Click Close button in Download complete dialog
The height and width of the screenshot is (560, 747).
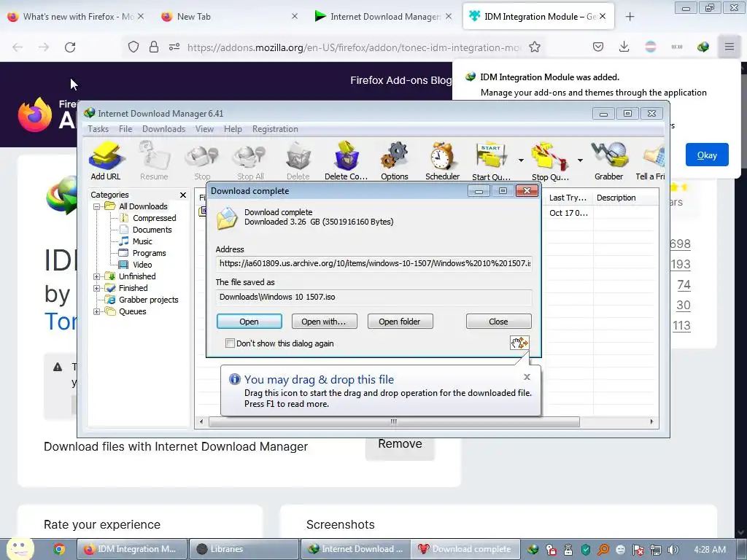[x=498, y=322]
